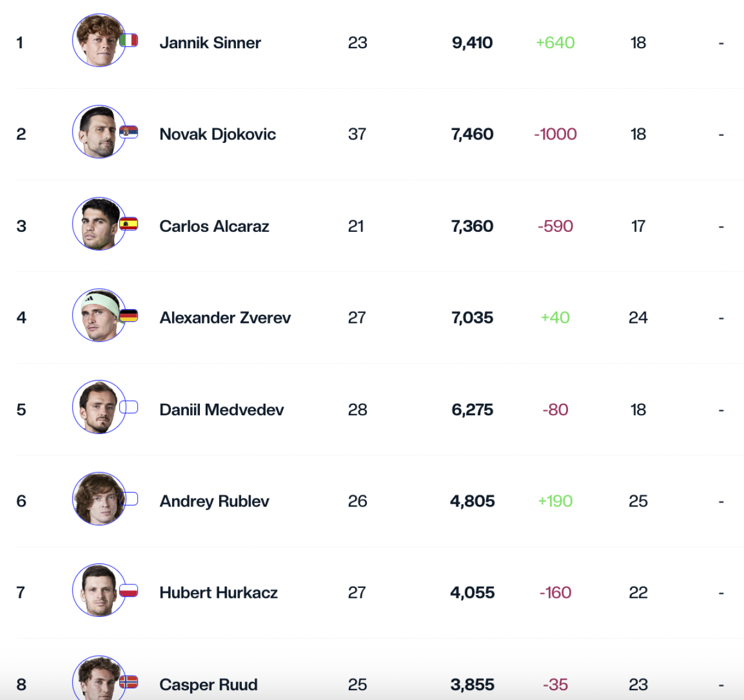Click the +190 points change for Rublev

555,501
